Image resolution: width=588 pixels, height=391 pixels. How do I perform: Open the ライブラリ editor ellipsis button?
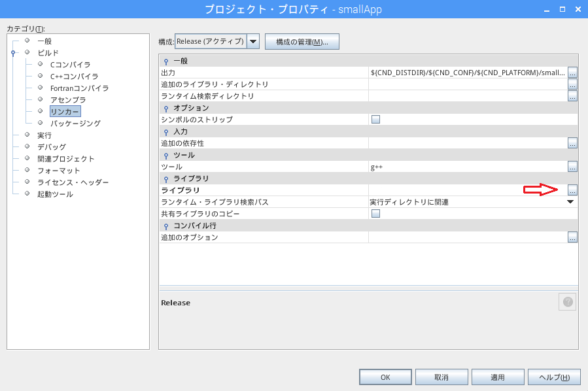click(x=572, y=190)
